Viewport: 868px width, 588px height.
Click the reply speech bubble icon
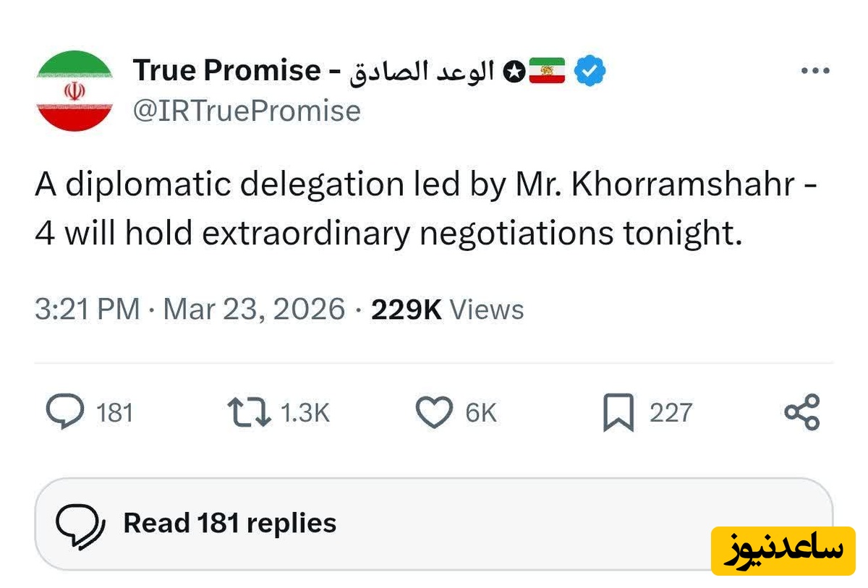point(65,412)
